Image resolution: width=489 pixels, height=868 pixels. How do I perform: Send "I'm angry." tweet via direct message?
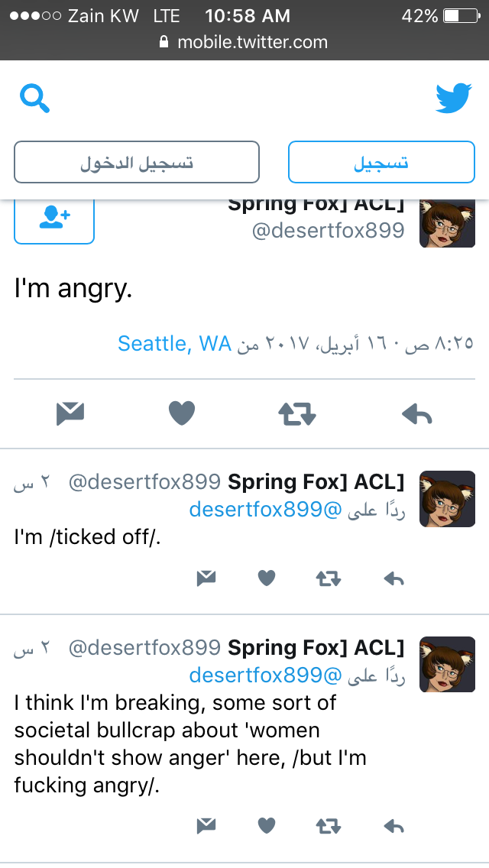[70, 413]
